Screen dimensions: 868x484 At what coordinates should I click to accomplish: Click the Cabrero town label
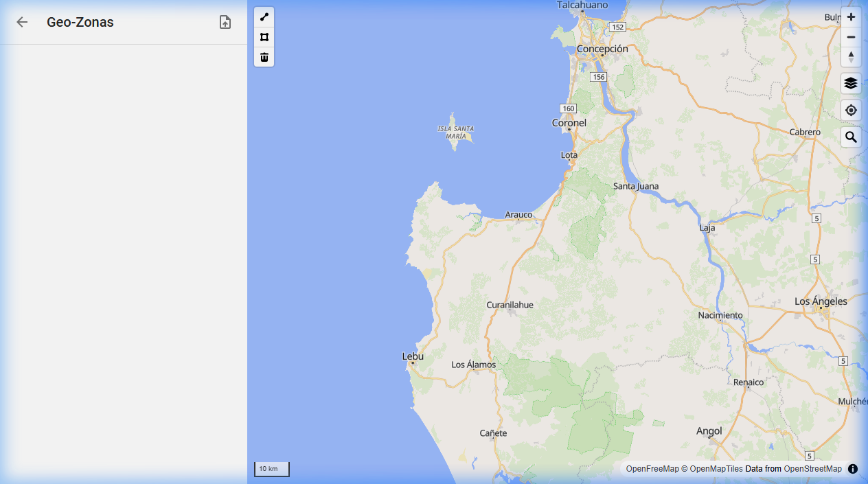click(x=805, y=132)
